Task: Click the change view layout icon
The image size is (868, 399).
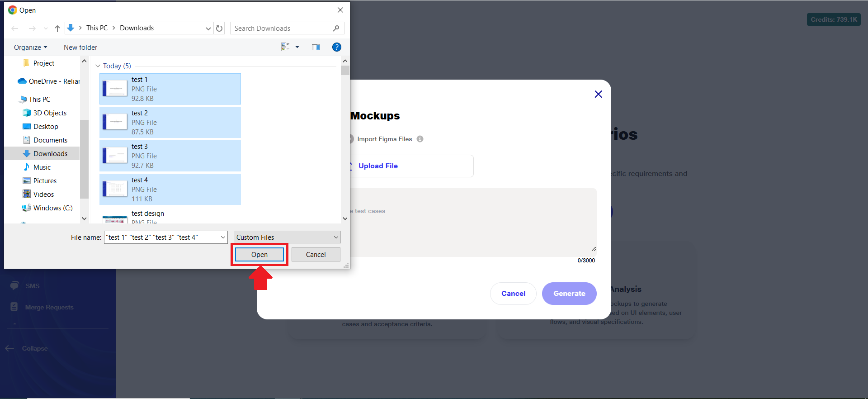Action: pos(285,47)
